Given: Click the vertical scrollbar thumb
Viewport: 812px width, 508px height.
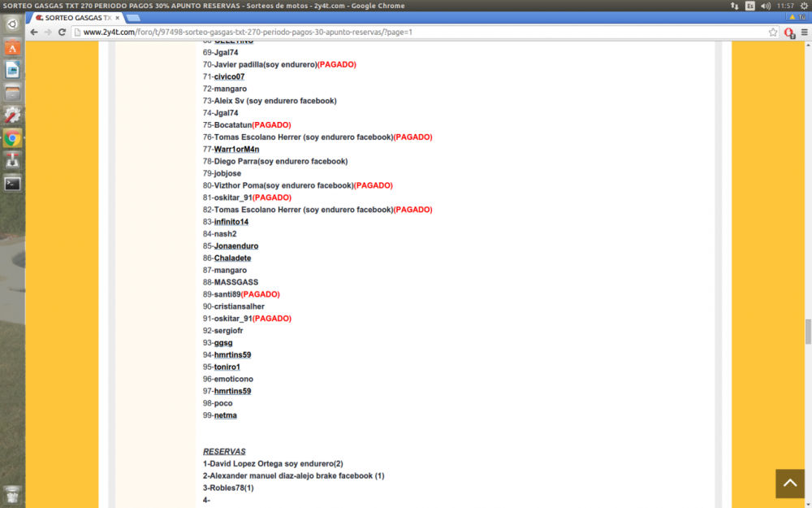Looking at the screenshot, I should pyautogui.click(x=807, y=332).
